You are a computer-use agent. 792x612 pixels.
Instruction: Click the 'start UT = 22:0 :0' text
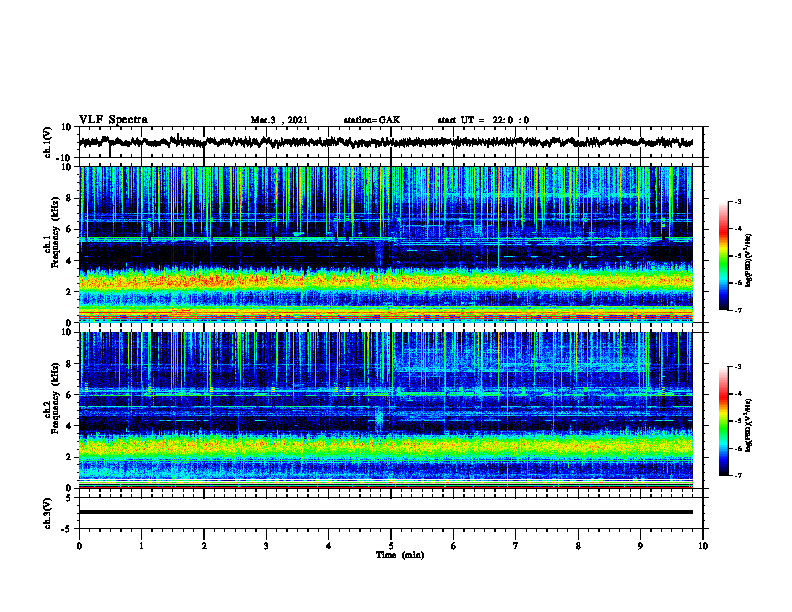(x=483, y=120)
